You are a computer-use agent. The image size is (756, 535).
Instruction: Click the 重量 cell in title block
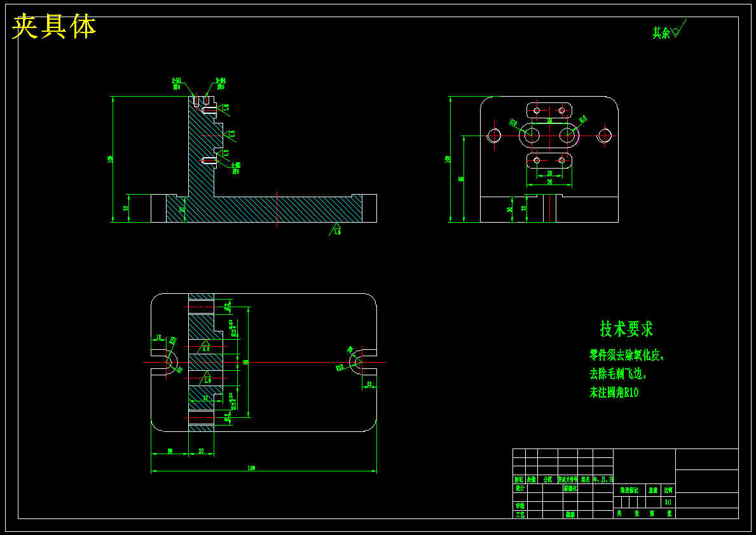coord(653,490)
